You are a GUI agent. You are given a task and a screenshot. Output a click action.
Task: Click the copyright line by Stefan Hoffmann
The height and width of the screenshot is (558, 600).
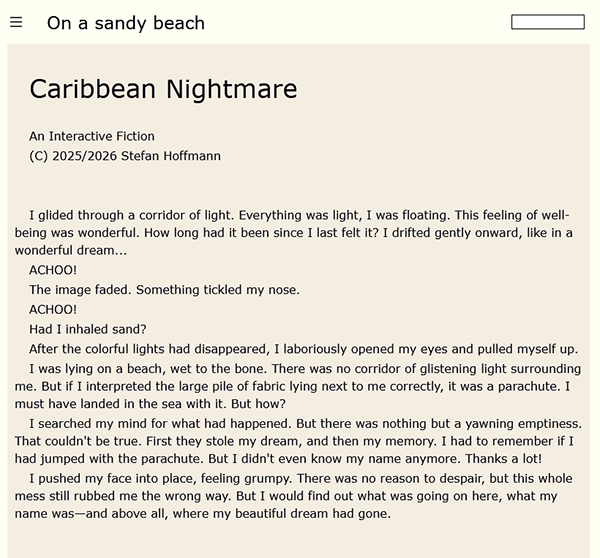pos(125,156)
